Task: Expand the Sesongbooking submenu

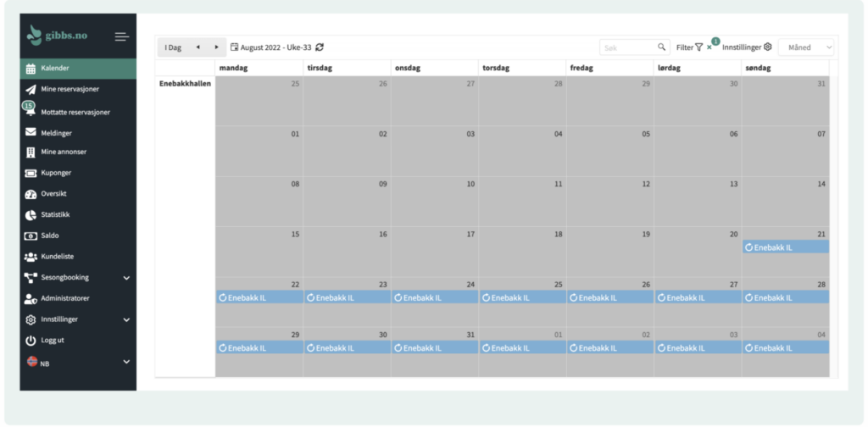Action: tap(126, 278)
